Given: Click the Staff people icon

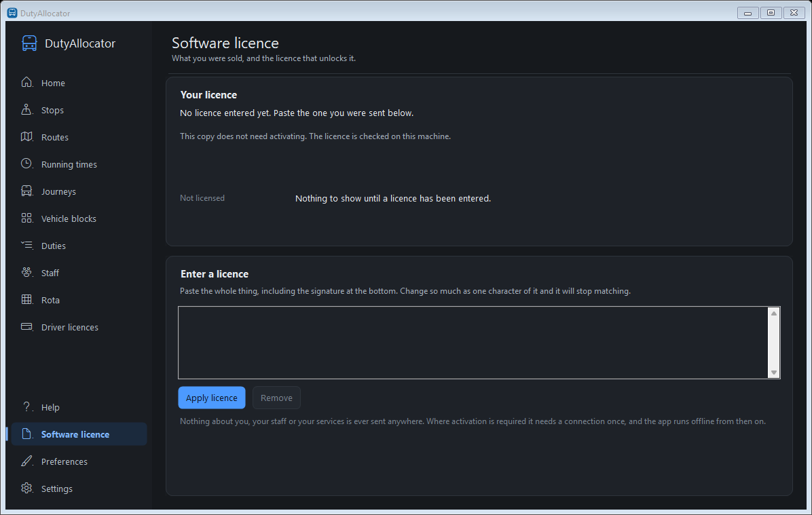Looking at the screenshot, I should (27, 272).
